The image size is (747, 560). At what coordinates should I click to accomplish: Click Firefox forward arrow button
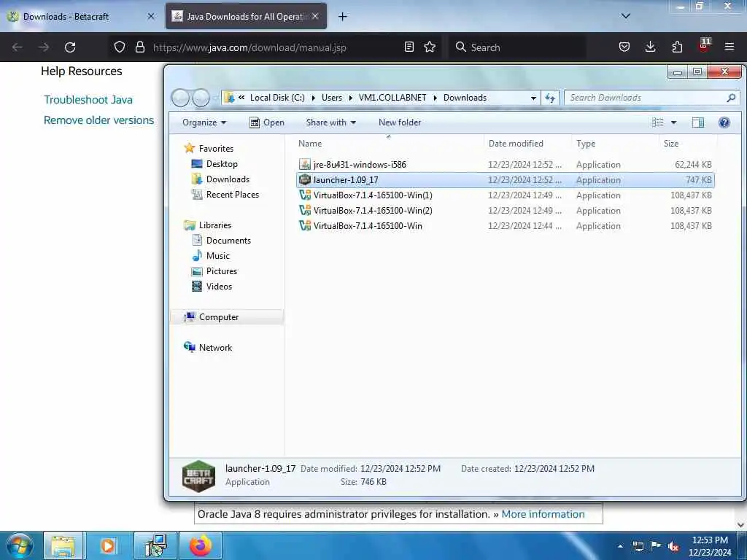pos(44,47)
